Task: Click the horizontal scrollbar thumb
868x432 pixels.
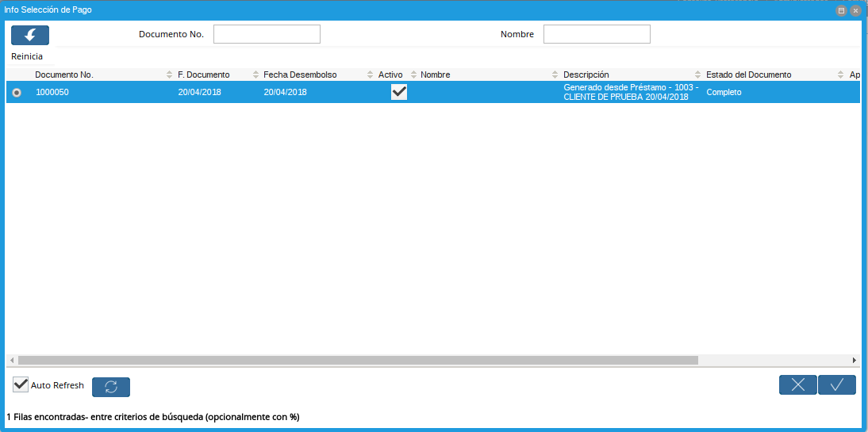Action: point(358,360)
